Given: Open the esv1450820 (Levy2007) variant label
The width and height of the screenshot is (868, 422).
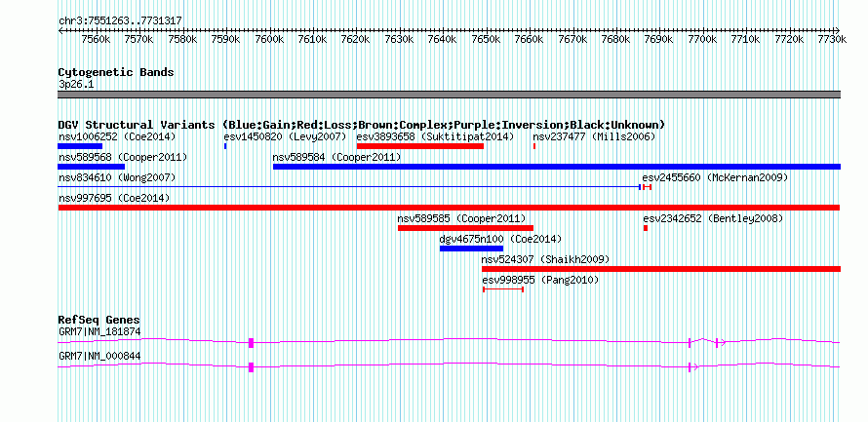Looking at the screenshot, I should pyautogui.click(x=285, y=136).
